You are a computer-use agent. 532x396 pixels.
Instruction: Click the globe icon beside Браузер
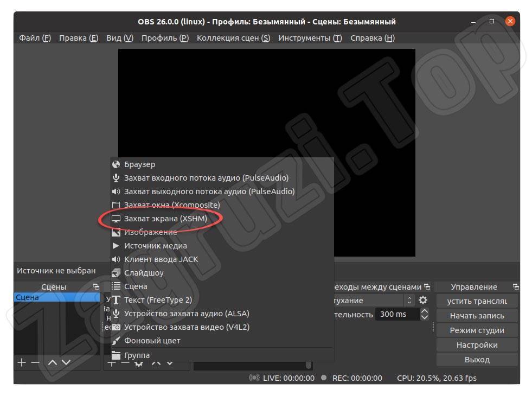[x=116, y=164]
